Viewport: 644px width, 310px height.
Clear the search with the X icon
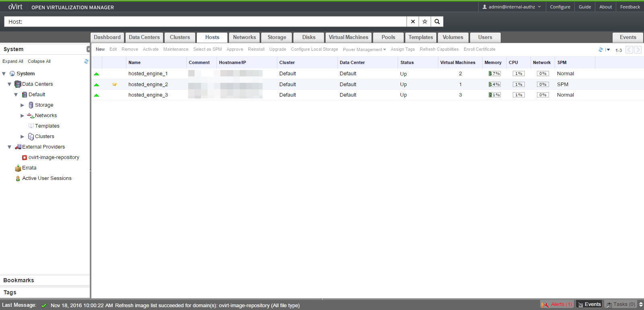pos(413,22)
